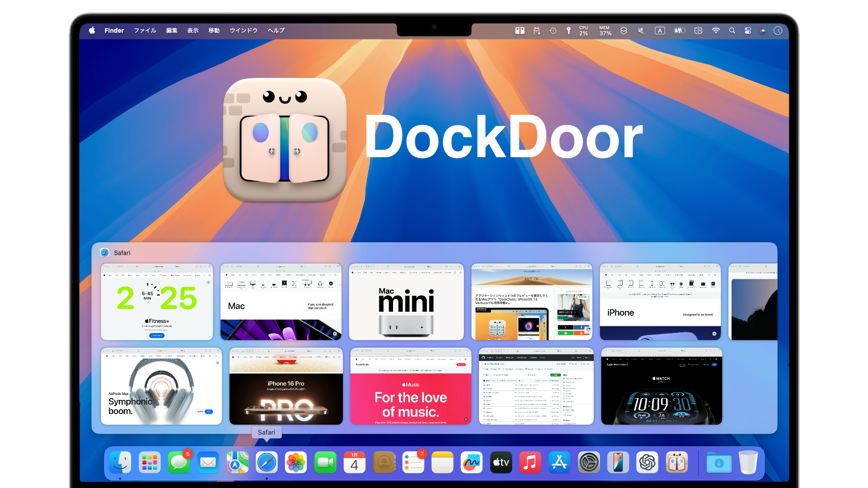Click the key icon in menu bar
Viewport: 868px width, 488px height.
click(568, 31)
